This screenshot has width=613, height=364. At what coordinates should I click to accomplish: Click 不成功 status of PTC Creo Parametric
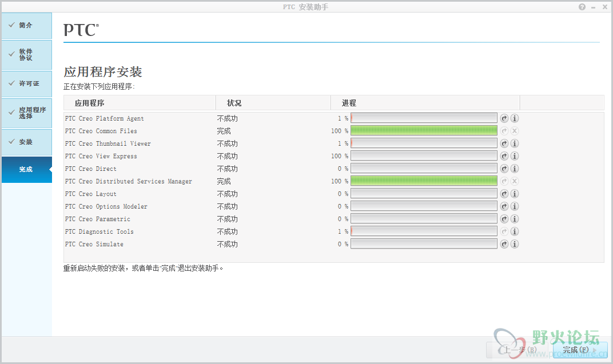[228, 219]
